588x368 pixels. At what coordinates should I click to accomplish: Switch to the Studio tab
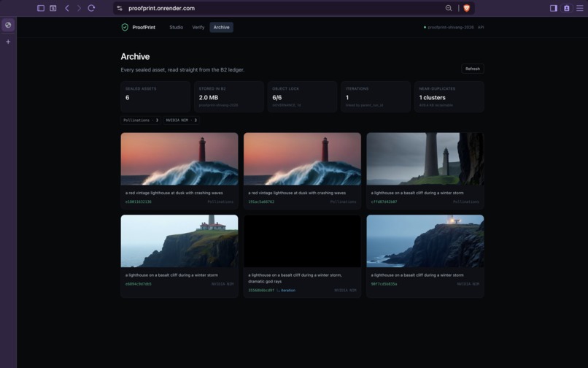(177, 27)
